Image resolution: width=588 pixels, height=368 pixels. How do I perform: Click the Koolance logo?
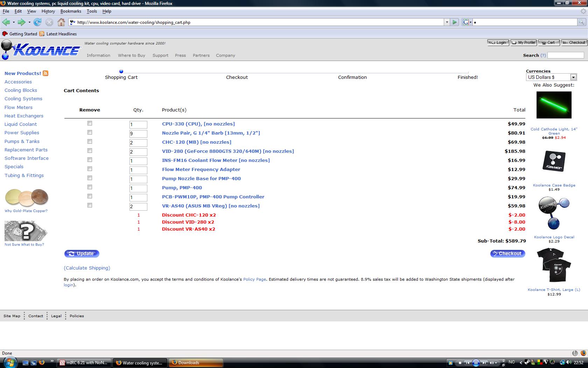point(41,49)
